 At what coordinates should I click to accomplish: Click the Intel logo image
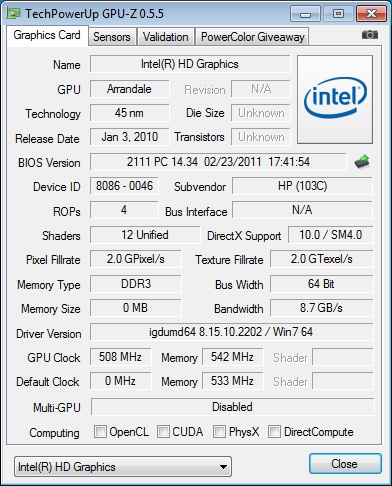(335, 99)
